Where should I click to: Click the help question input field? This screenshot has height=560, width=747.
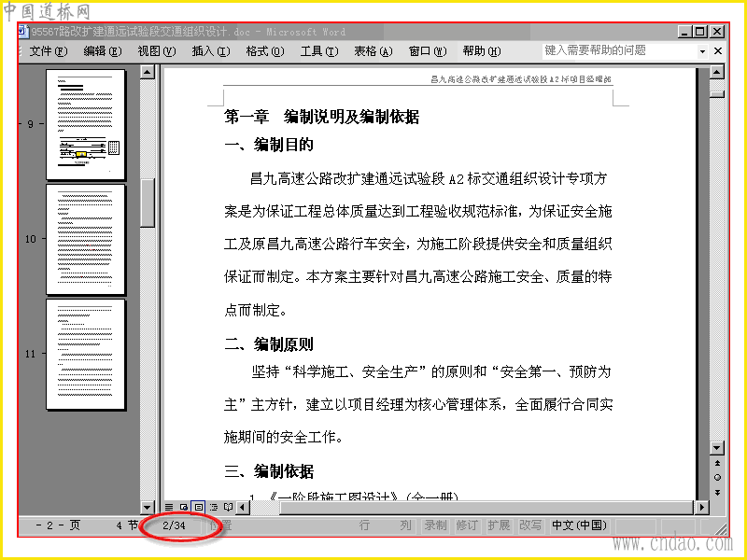(x=619, y=51)
